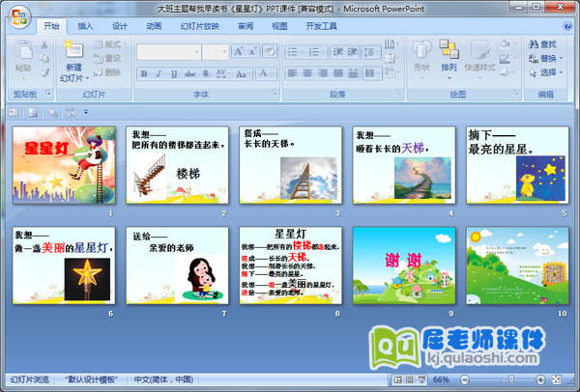The height and width of the screenshot is (392, 580).
Task: Open the 动画 (Animations) tab
Action: [x=154, y=26]
